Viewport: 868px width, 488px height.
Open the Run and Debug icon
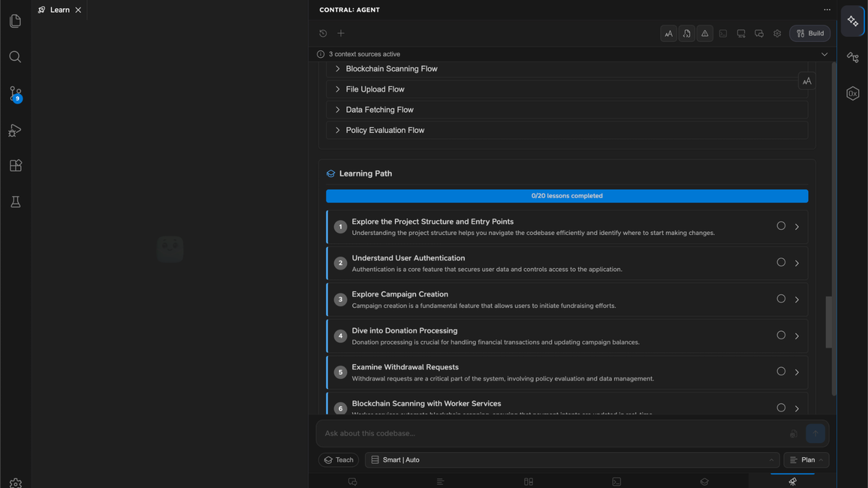click(x=15, y=130)
